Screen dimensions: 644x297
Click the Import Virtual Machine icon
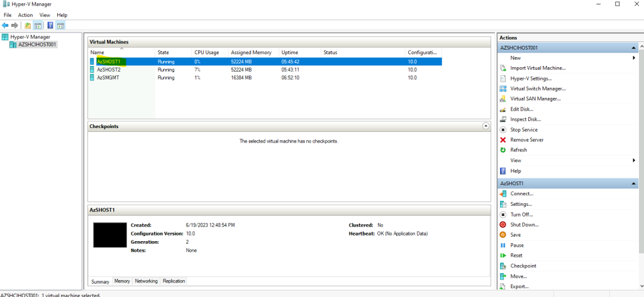(502, 68)
